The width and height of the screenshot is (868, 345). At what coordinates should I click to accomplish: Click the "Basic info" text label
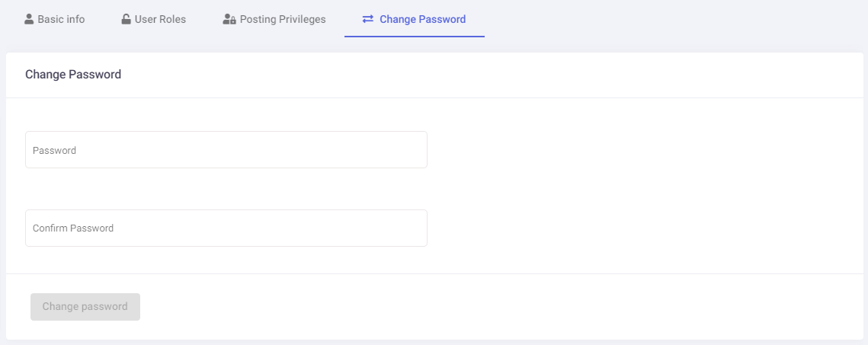[x=62, y=19]
